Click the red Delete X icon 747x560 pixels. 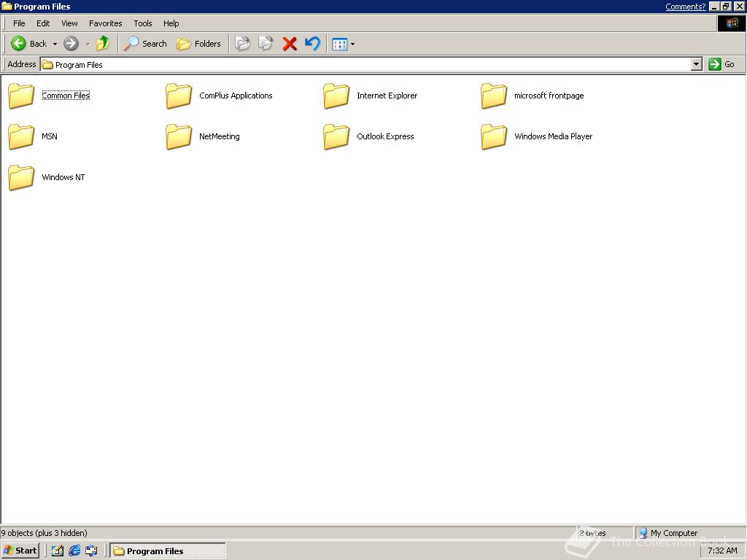[x=289, y=44]
